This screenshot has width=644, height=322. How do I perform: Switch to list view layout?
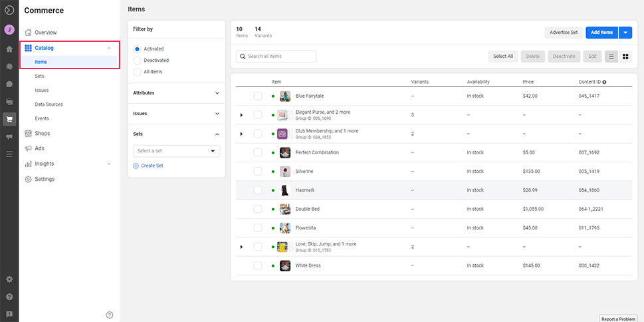click(611, 57)
